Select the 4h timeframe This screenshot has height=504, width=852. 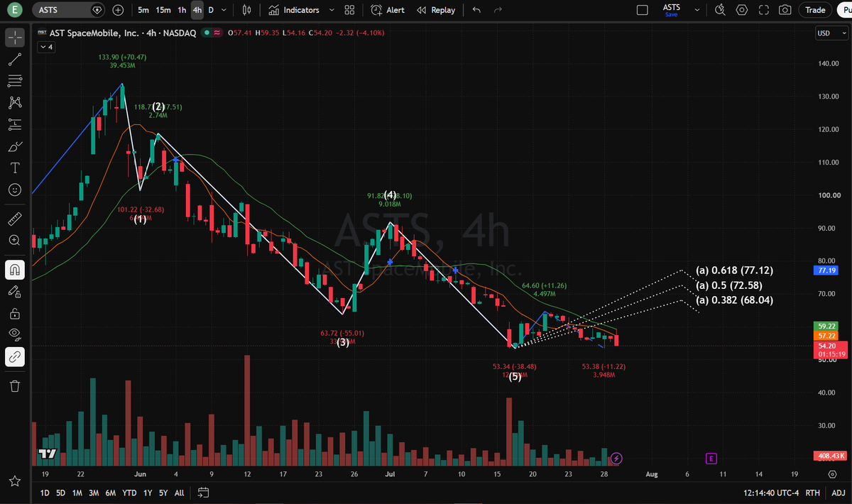point(197,10)
